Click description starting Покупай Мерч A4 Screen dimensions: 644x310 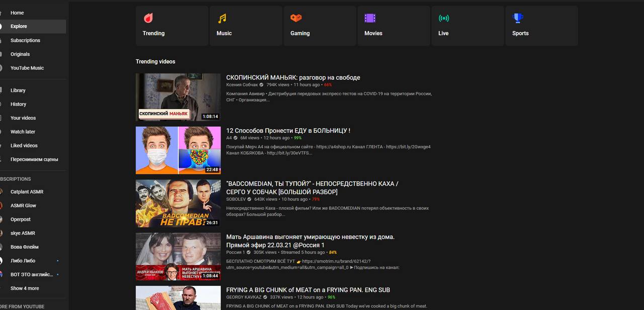[329, 150]
